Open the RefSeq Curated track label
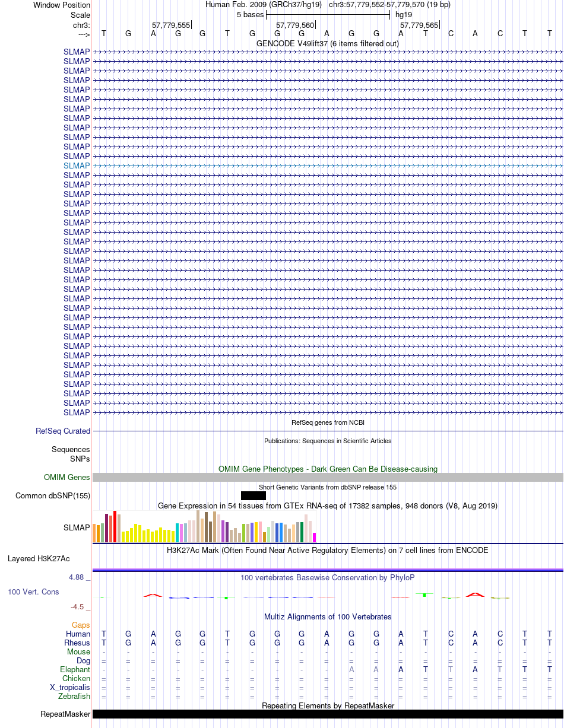This screenshot has width=564, height=728. pyautogui.click(x=63, y=431)
